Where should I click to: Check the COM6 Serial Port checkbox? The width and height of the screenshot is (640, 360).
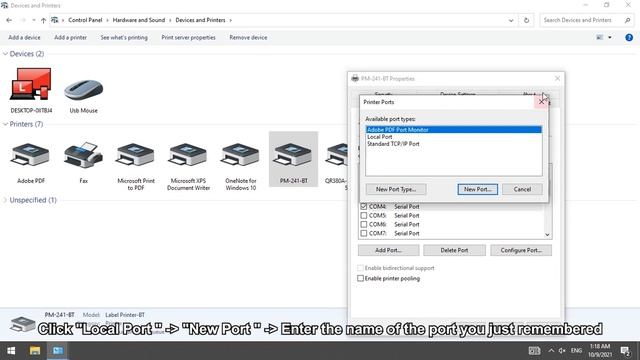point(364,224)
